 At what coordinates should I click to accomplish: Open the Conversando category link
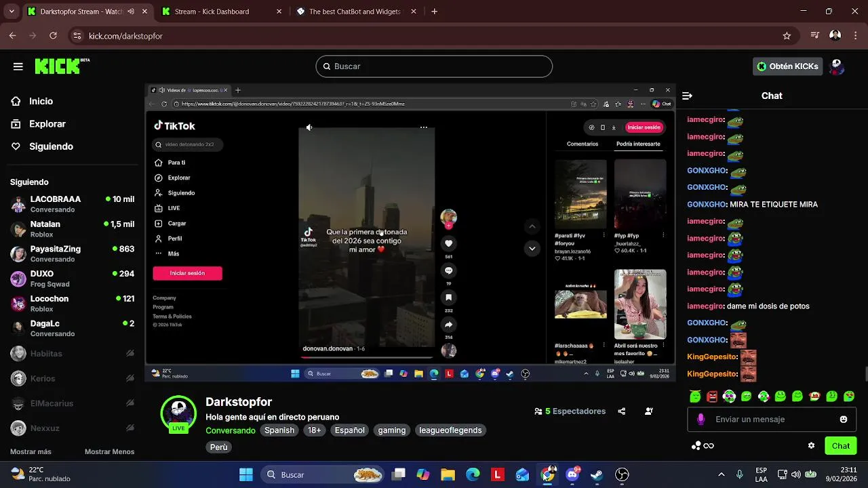(231, 430)
